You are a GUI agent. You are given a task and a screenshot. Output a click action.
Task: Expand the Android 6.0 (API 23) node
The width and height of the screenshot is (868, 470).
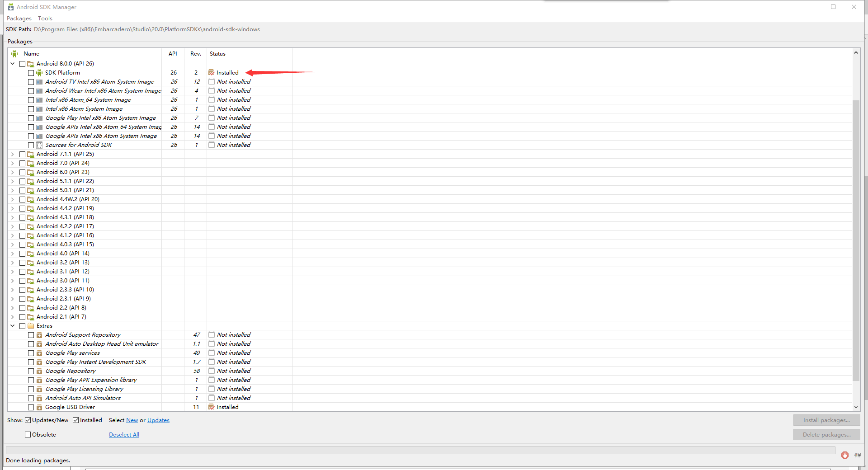pyautogui.click(x=13, y=172)
